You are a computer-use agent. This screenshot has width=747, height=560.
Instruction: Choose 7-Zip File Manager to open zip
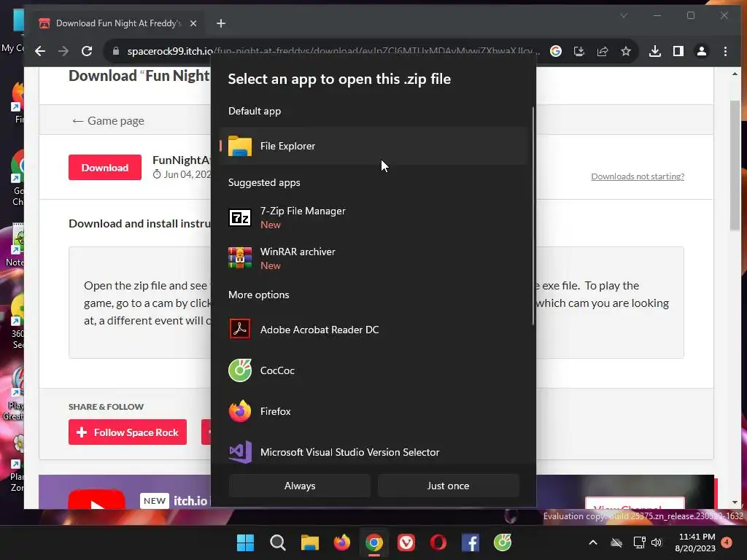point(373,217)
